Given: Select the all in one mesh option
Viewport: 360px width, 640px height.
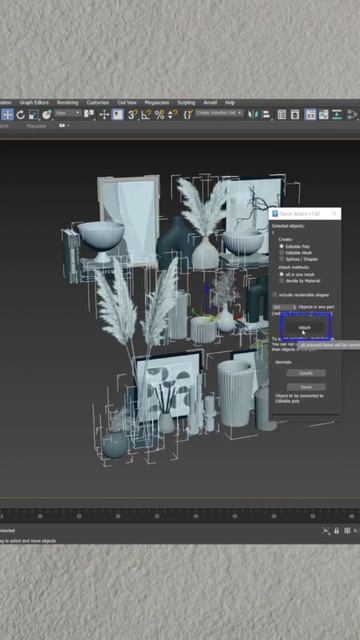Looking at the screenshot, I should pos(282,274).
